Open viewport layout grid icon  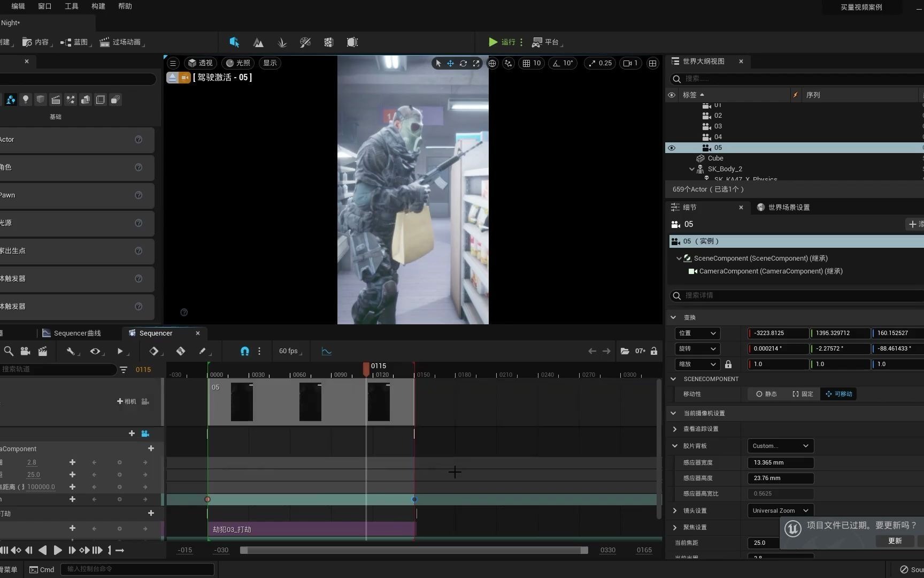(652, 63)
